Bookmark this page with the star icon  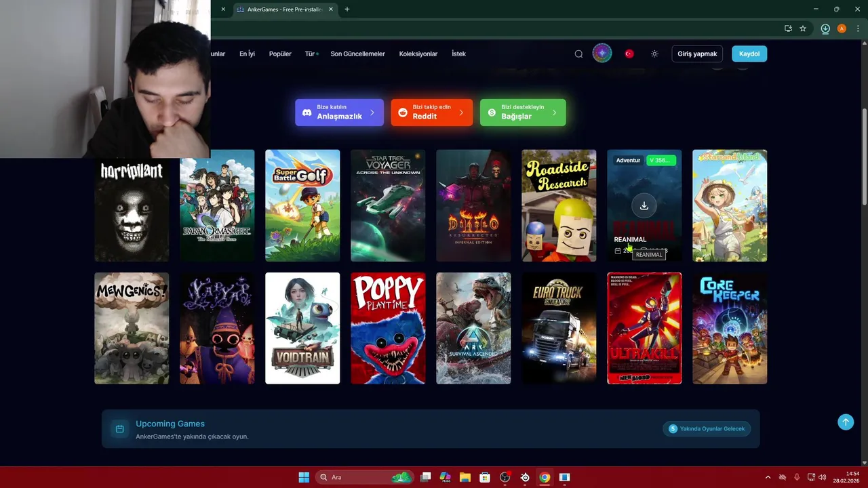(803, 28)
